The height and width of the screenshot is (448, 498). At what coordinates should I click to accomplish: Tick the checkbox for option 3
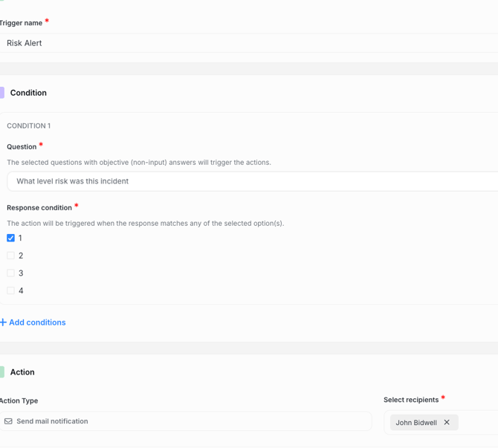coord(10,273)
